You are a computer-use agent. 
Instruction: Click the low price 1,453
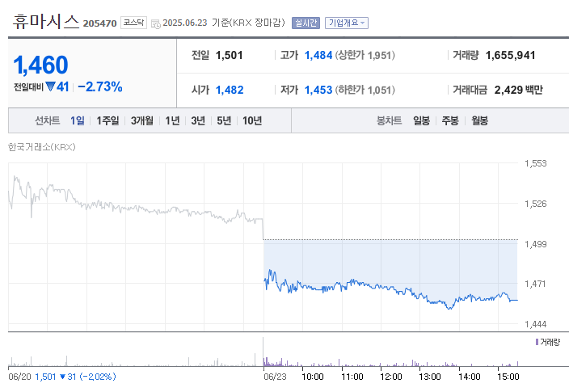click(318, 90)
